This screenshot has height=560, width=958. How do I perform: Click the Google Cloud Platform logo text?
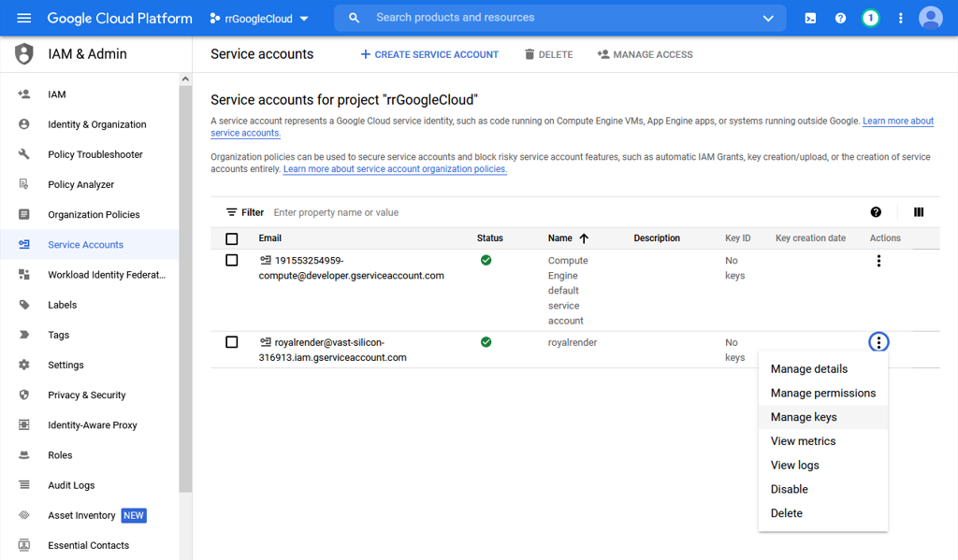[120, 19]
